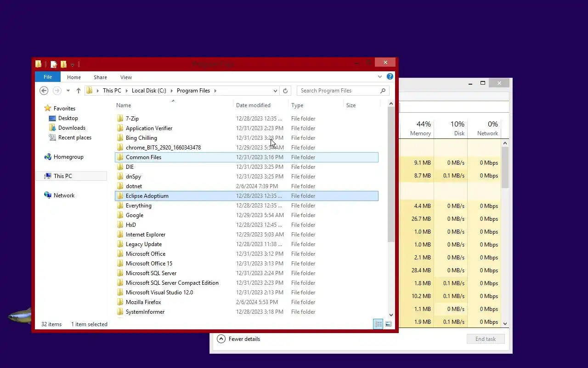This screenshot has height=368, width=588.
Task: Select the Everything folder icon
Action: click(120, 206)
